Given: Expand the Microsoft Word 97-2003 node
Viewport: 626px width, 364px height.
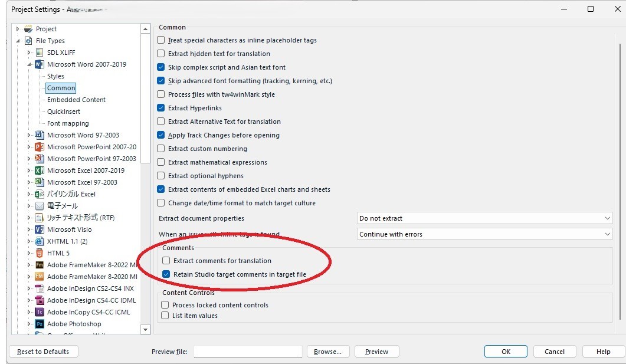Looking at the screenshot, I should click(x=28, y=135).
